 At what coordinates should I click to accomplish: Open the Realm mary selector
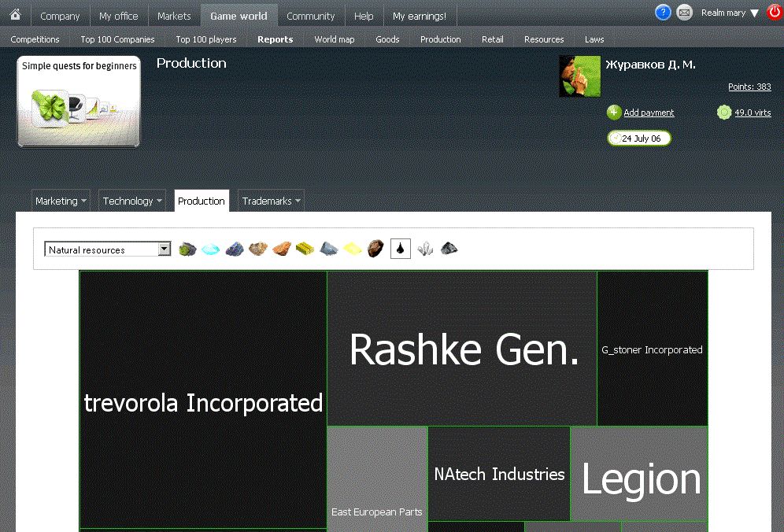coord(730,13)
